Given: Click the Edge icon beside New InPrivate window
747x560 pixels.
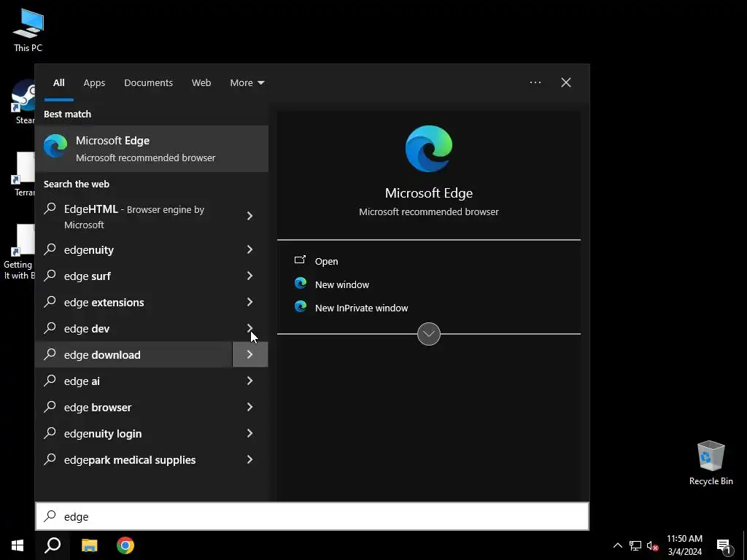Looking at the screenshot, I should click(x=300, y=307).
